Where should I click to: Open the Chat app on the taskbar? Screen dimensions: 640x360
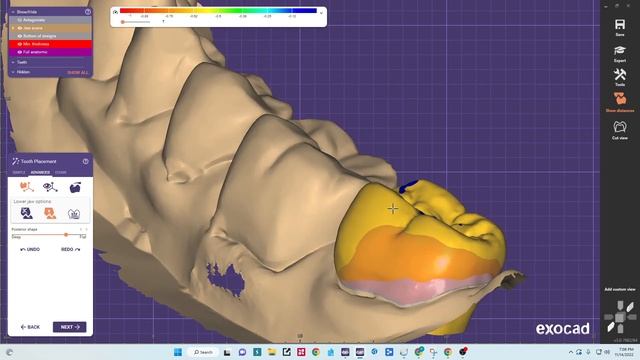pyautogui.click(x=242, y=352)
